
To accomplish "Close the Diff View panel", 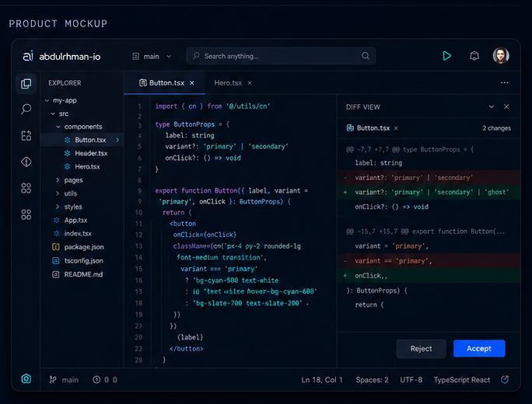I will click(506, 106).
